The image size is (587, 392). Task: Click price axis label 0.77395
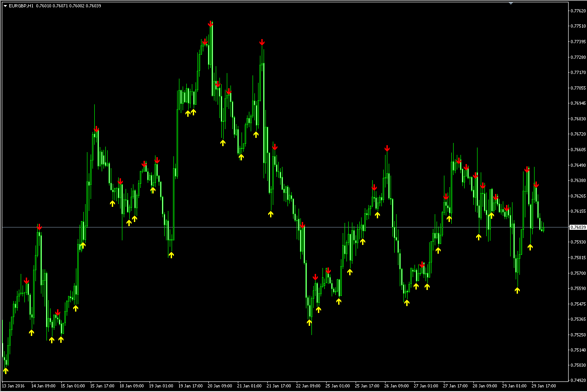(578, 41)
